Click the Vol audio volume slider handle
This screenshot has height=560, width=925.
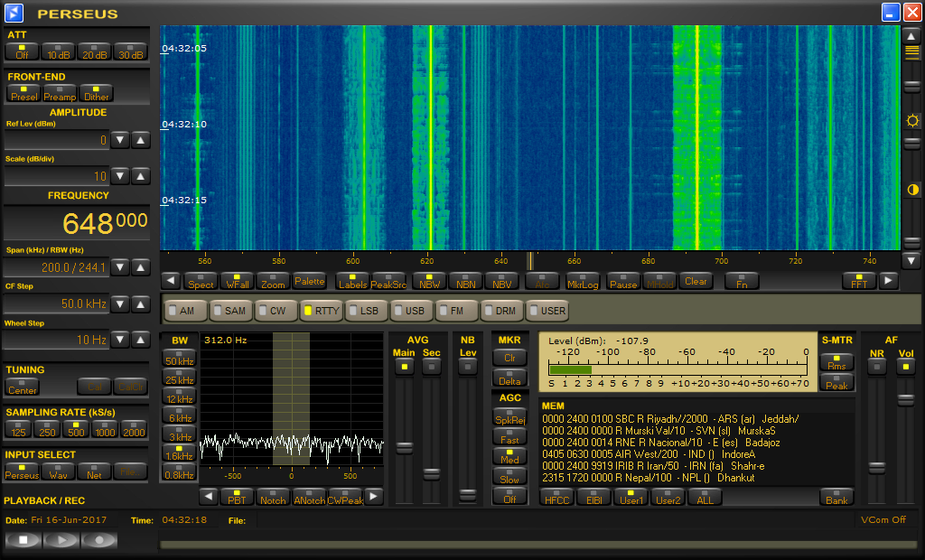905,399
